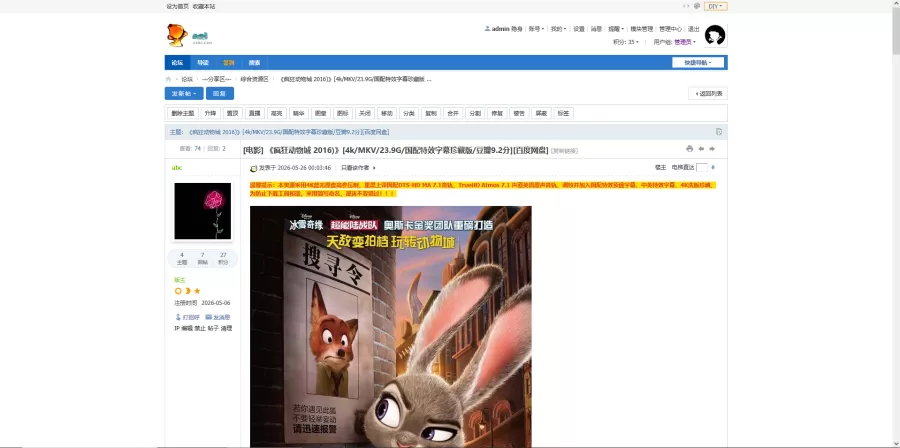Click the admin user icon in header
The width and height of the screenshot is (900, 448).
pyautogui.click(x=487, y=29)
